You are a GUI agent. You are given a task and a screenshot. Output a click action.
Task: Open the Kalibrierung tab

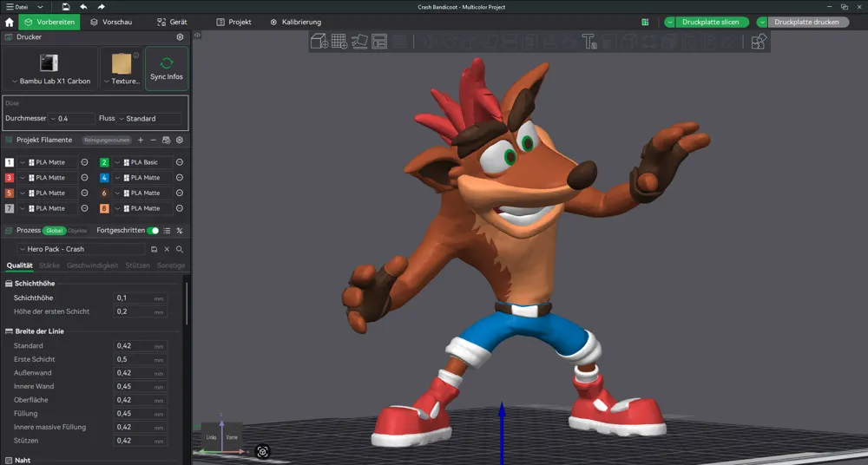(296, 23)
